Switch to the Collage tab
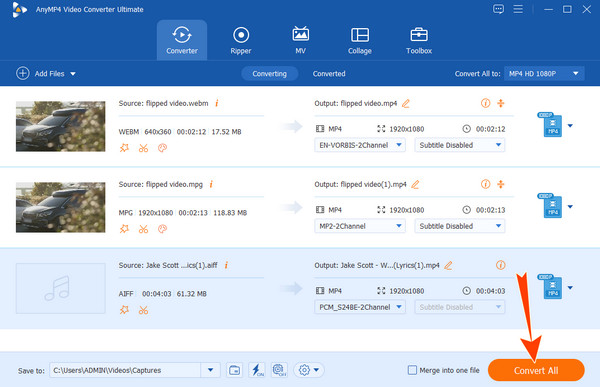Screen dimensions: 600x387 coord(360,40)
